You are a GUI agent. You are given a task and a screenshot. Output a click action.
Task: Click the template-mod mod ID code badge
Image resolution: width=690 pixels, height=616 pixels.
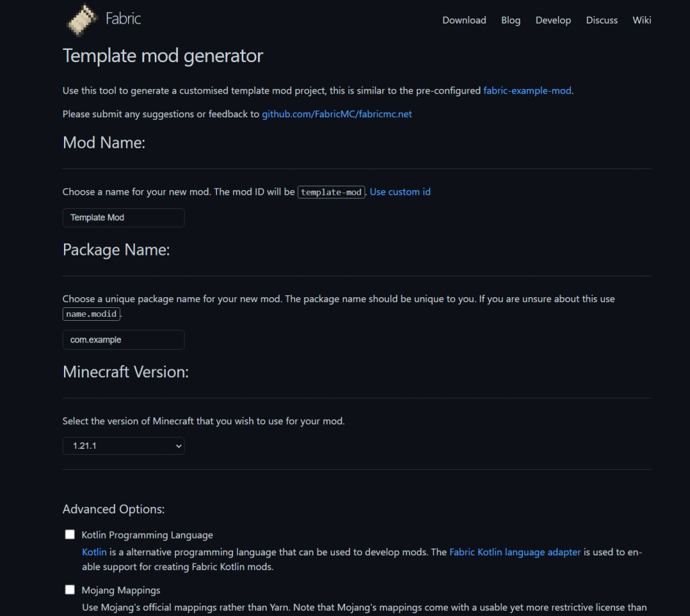pos(332,192)
